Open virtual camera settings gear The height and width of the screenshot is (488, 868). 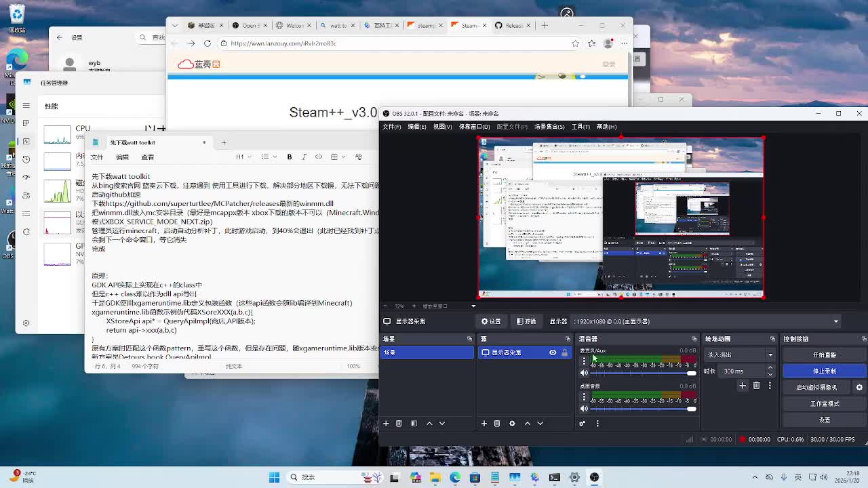(859, 388)
